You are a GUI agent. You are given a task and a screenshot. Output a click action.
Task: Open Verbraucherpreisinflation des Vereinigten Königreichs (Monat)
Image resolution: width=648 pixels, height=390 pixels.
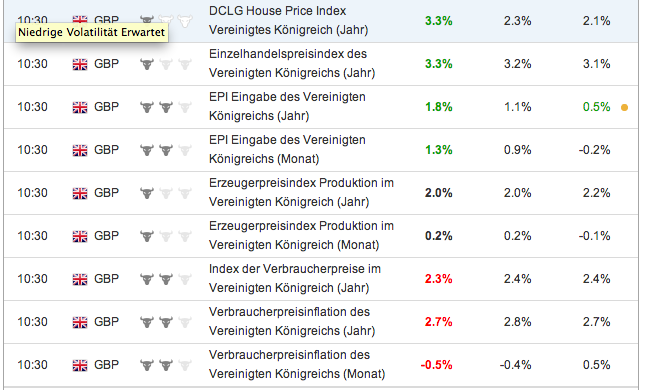(x=297, y=364)
